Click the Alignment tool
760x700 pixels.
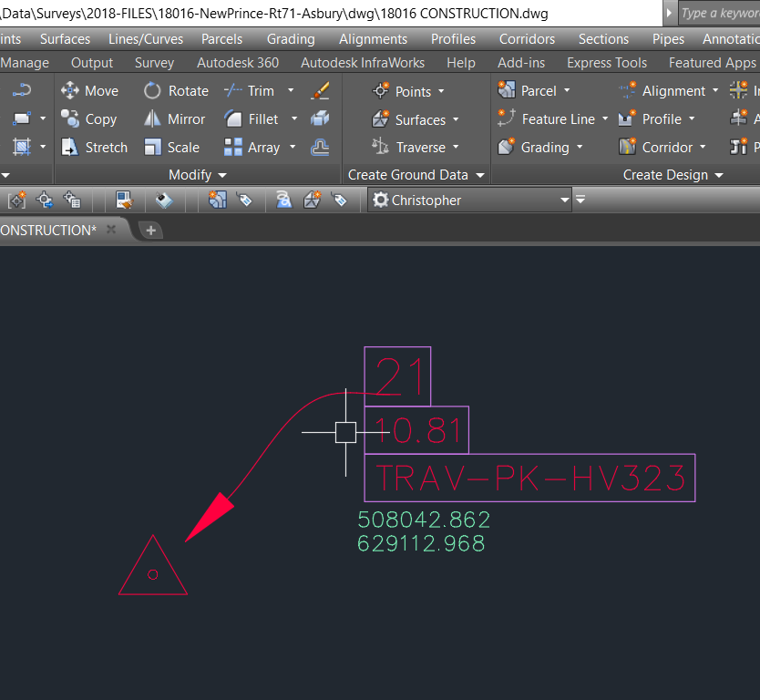pos(662,90)
